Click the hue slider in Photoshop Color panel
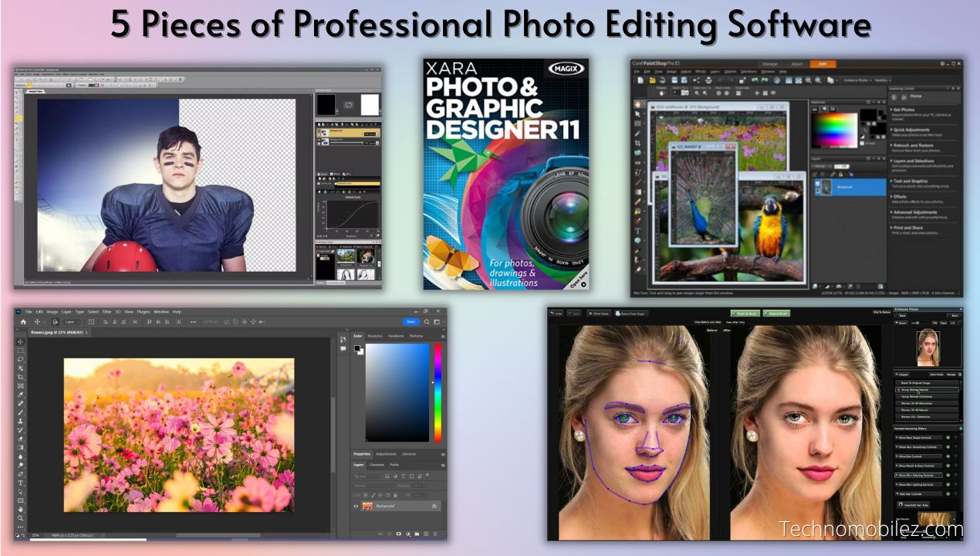980x556 pixels. (438, 393)
